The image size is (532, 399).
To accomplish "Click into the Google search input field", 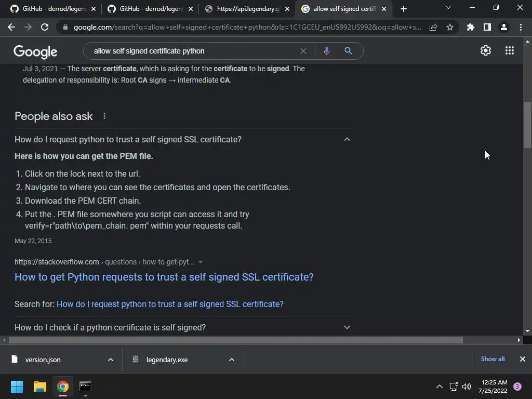I will pyautogui.click(x=193, y=51).
